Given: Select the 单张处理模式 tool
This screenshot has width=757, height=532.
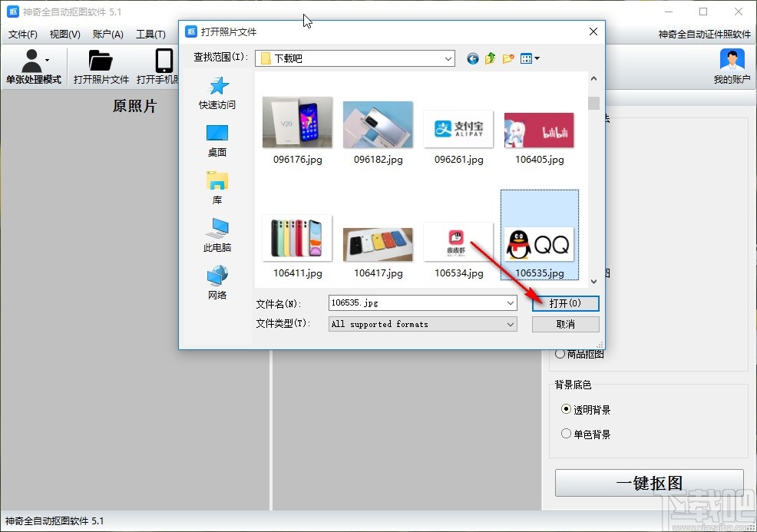Looking at the screenshot, I should tap(34, 67).
